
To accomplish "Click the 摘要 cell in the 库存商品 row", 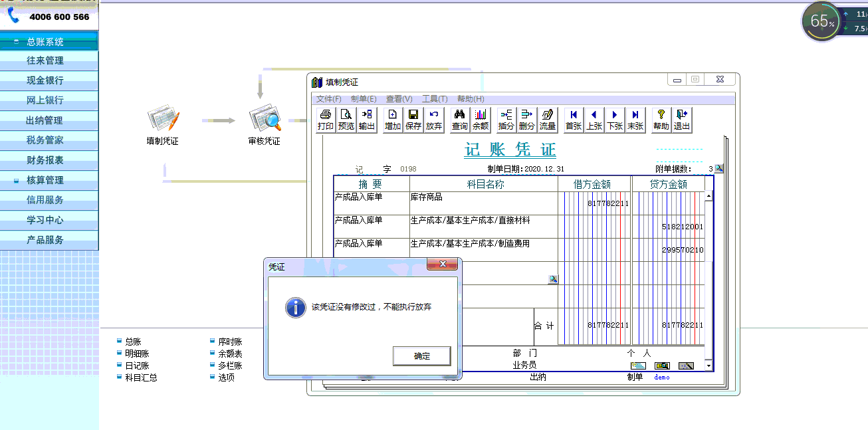I will [372, 203].
